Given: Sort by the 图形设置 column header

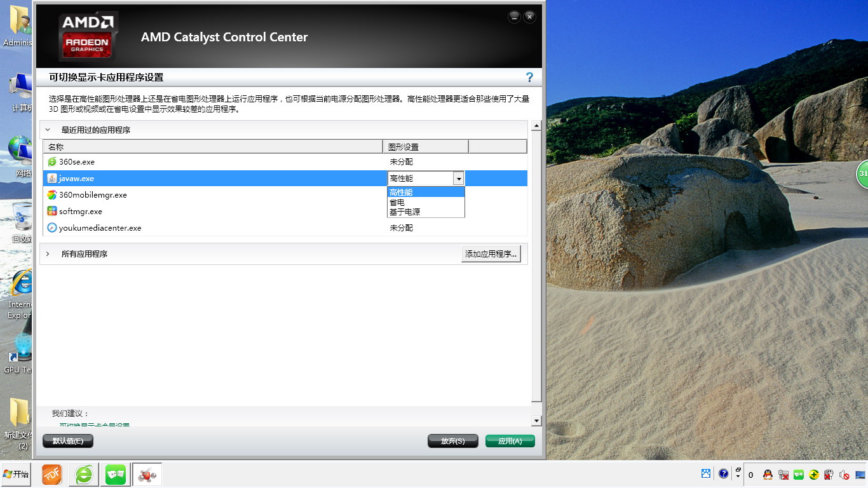Looking at the screenshot, I should pyautogui.click(x=426, y=147).
